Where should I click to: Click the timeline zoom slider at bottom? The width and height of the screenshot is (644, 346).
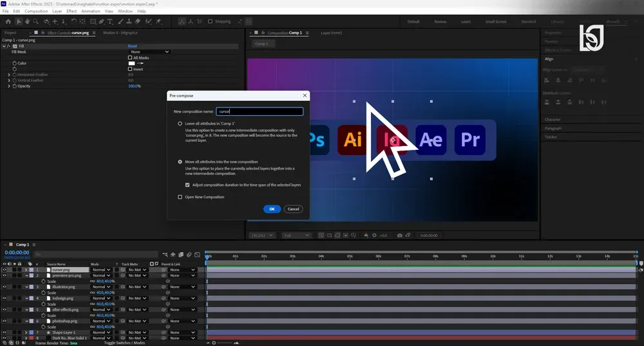pos(214,343)
